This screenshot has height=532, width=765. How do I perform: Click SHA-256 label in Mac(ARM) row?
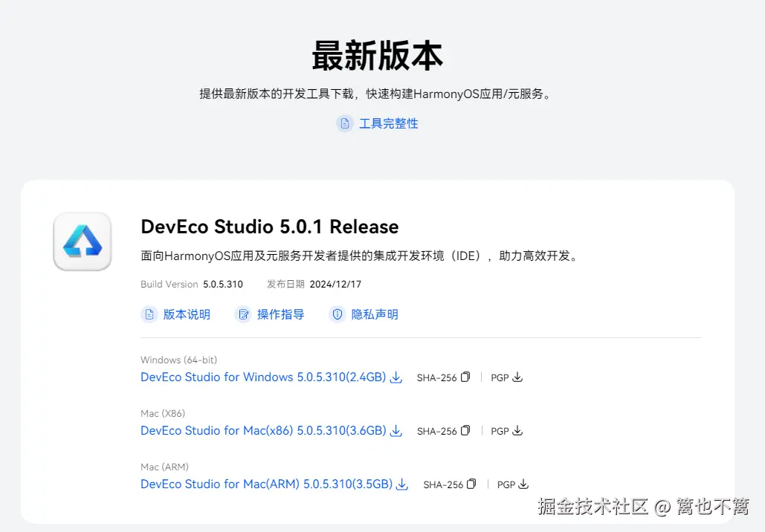pos(443,485)
